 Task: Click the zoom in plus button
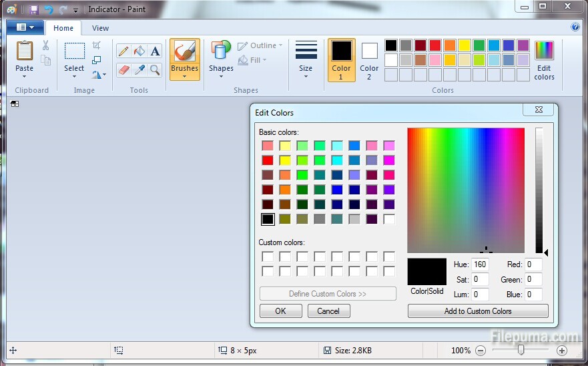[562, 351]
